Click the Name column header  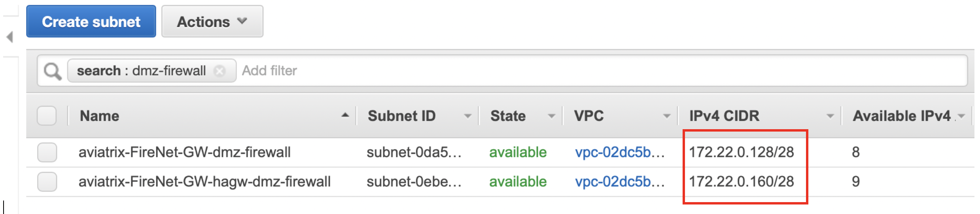tap(100, 116)
